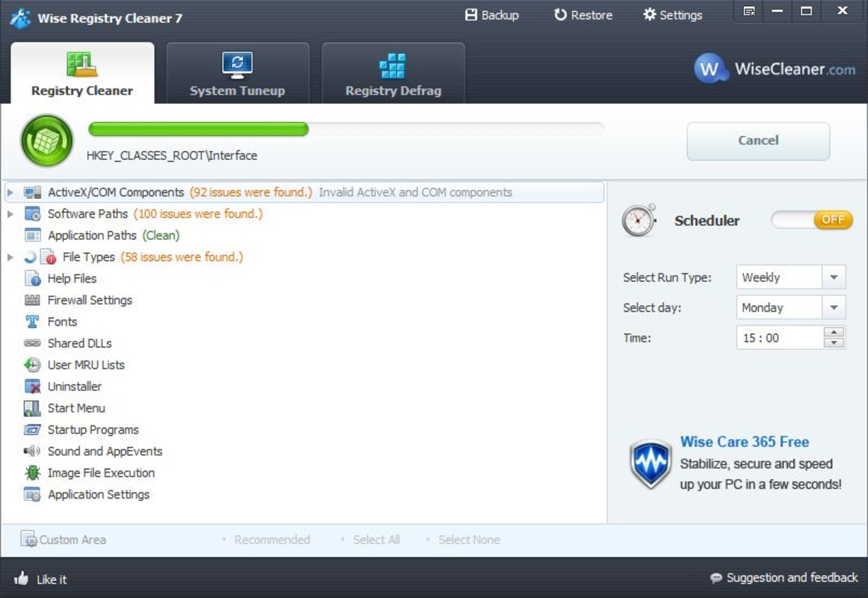
Task: Increase the scheduler time value
Action: [834, 332]
